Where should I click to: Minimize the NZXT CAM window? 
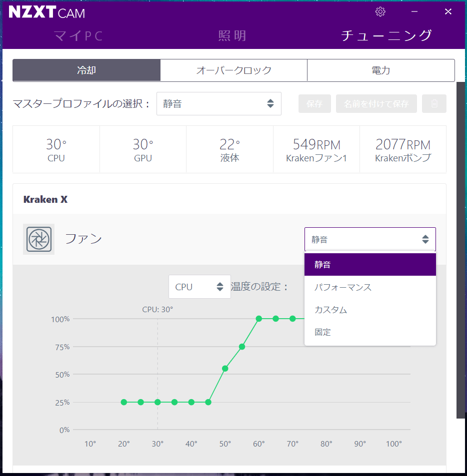(414, 12)
